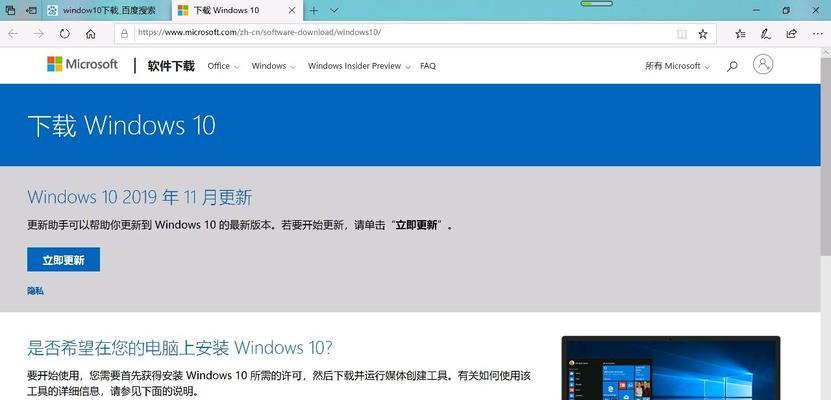Click the Windows 10 laptop image
831x400 pixels.
(x=670, y=368)
